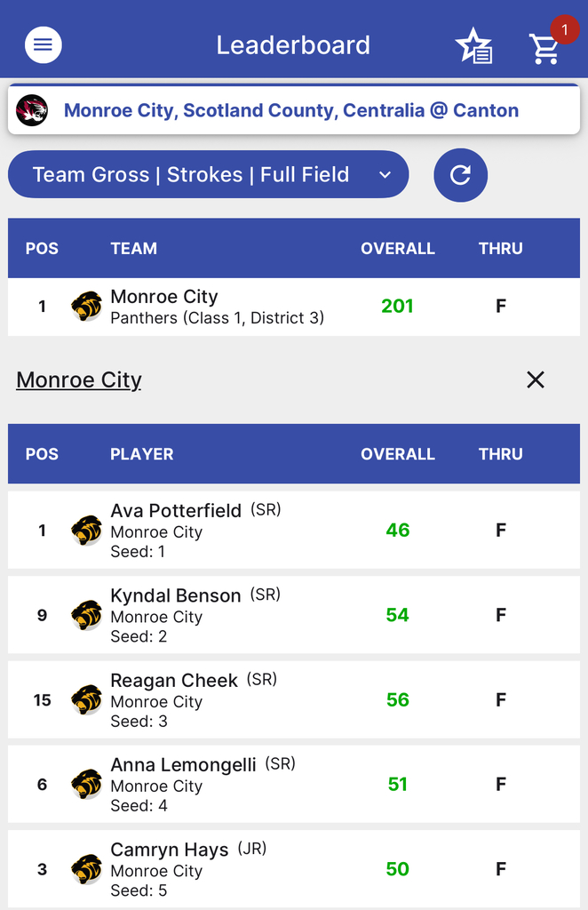Click the refresh leaderboard button
The image size is (588, 910).
pyautogui.click(x=460, y=175)
